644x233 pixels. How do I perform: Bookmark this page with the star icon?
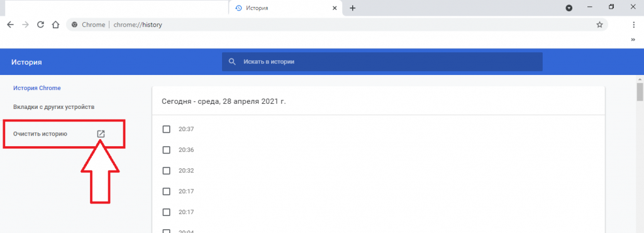tap(599, 25)
